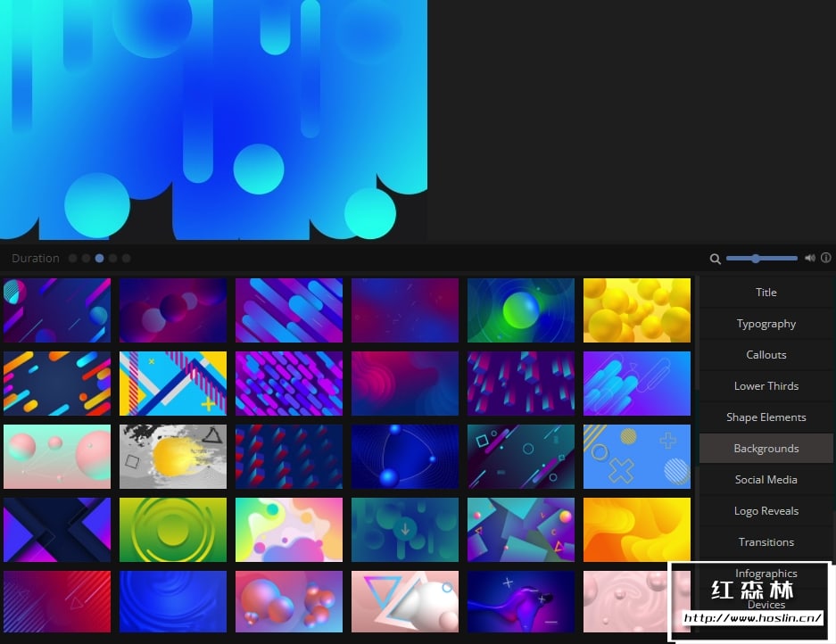This screenshot has height=644, width=836.
Task: Choose the green-yellow concentric circles thumbnail
Action: (173, 530)
